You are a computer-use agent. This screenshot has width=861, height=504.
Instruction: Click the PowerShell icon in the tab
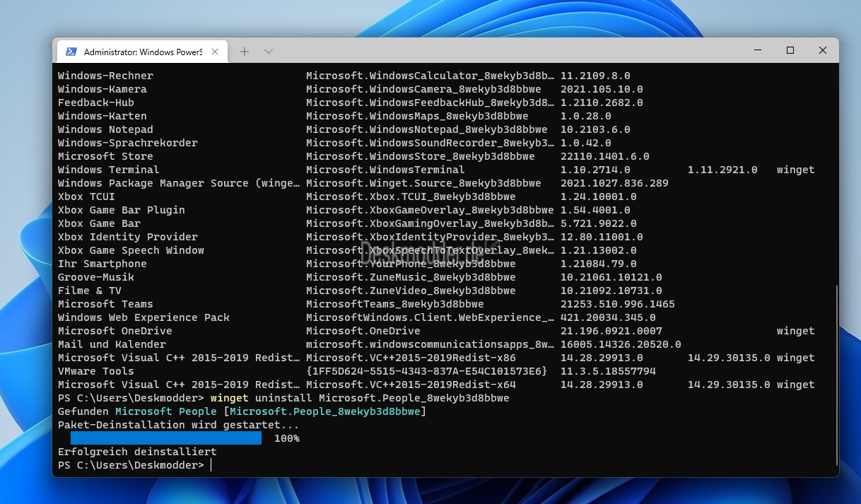[71, 52]
